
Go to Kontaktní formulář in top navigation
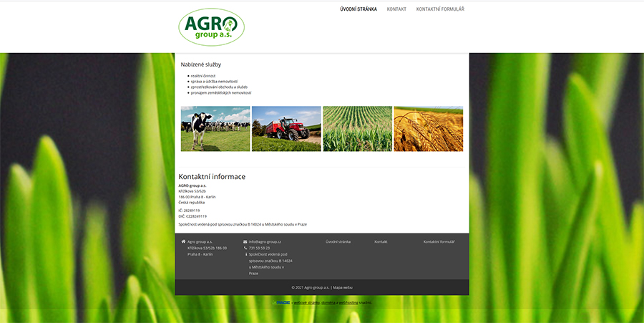click(440, 9)
